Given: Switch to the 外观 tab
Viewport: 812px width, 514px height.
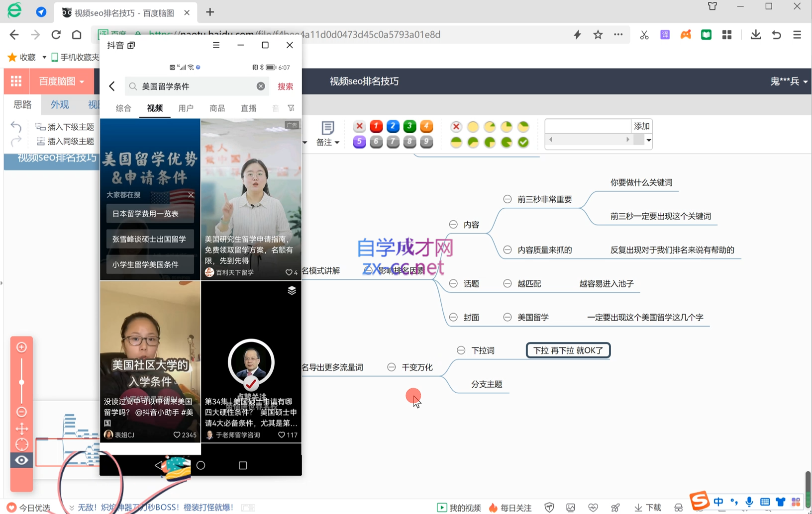Looking at the screenshot, I should [x=60, y=104].
